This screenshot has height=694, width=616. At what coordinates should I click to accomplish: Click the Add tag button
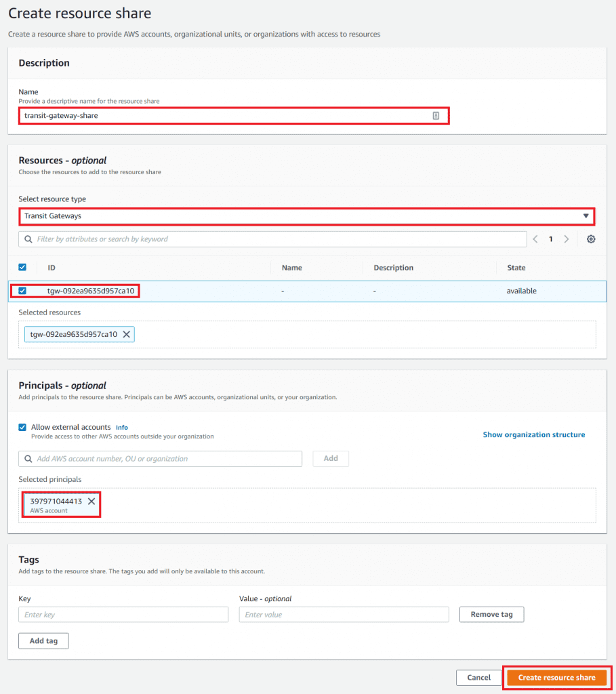click(43, 640)
